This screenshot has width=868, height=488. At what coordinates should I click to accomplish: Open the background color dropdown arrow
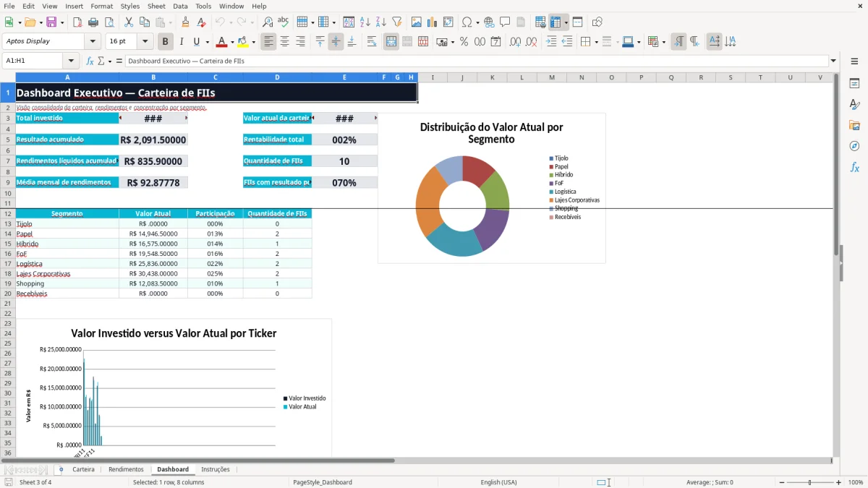(x=254, y=42)
